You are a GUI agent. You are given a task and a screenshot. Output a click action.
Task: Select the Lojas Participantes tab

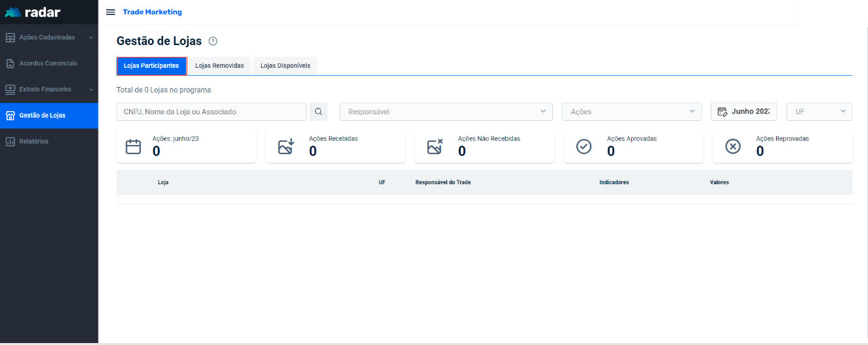pos(151,66)
